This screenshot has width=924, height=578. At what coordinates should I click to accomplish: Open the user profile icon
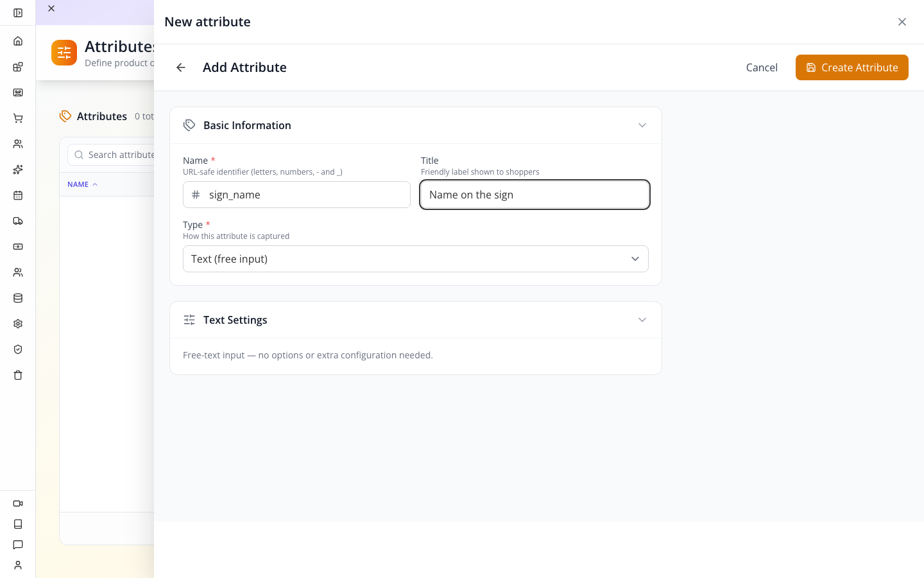(x=18, y=565)
